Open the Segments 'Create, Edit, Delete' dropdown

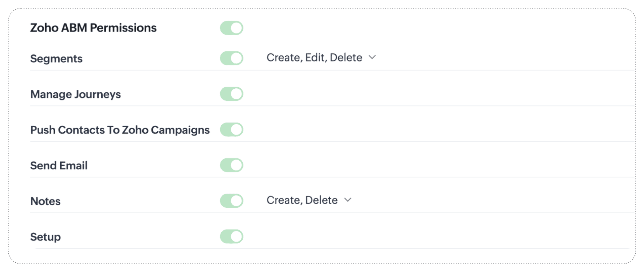(314, 58)
